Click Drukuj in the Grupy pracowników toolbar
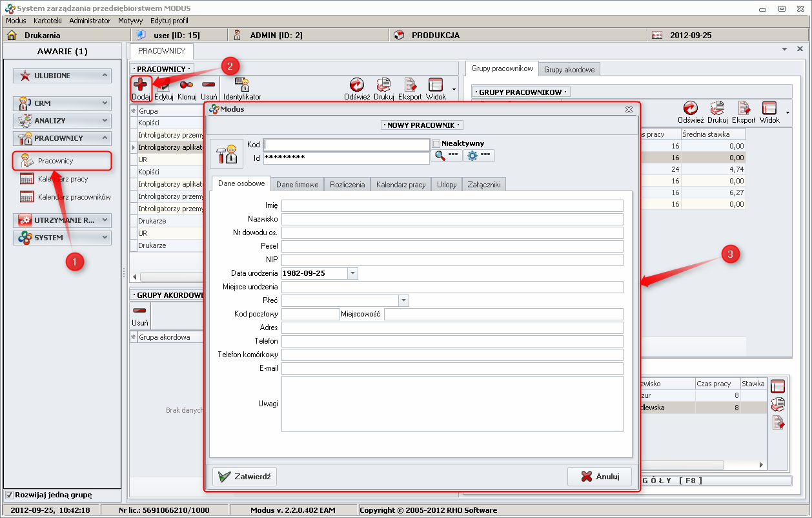812x518 pixels. pyautogui.click(x=716, y=109)
